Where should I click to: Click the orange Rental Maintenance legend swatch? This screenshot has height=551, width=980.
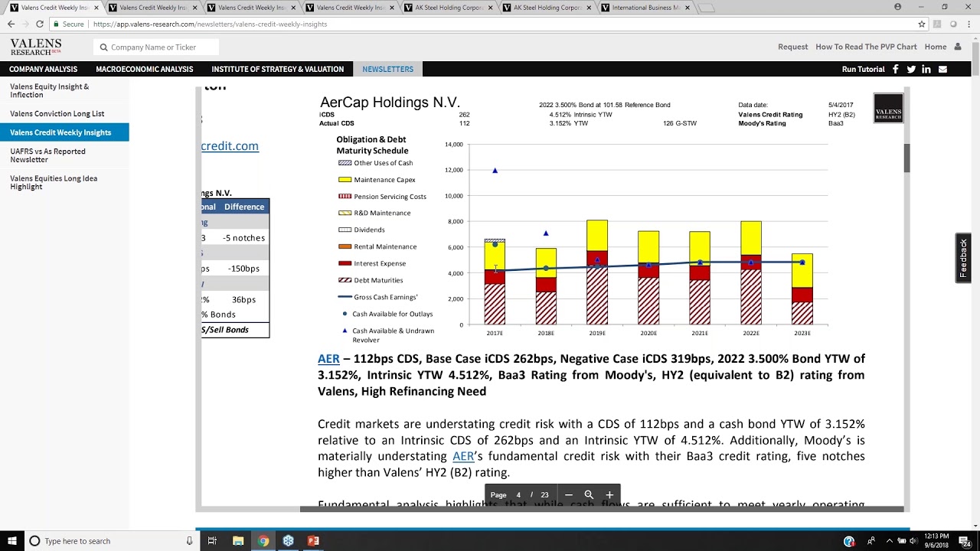[x=345, y=246]
